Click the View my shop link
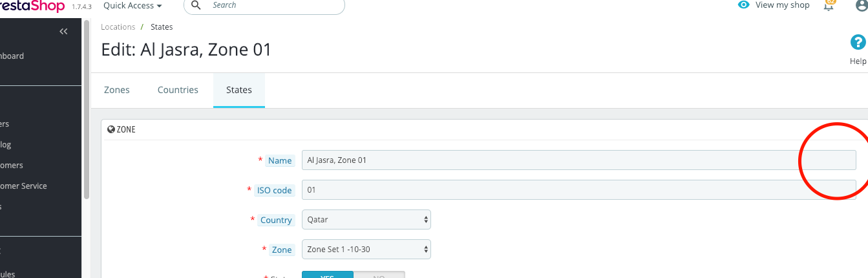Viewport: 868px width, 278px height. [782, 5]
